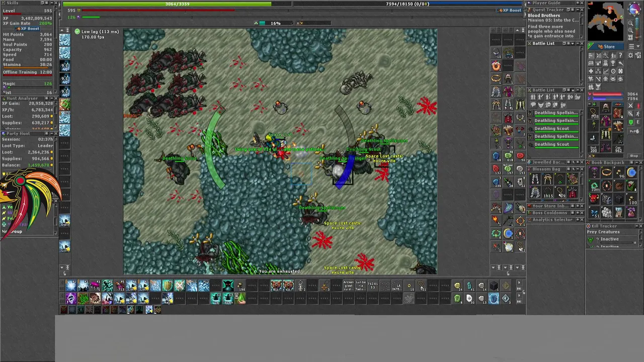
Task: Click the black cube in Book Backpack
Action: [x=619, y=199]
